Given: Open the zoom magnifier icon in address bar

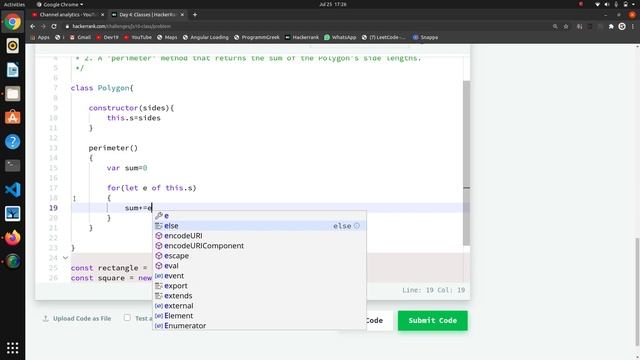Looking at the screenshot, I should 555,26.
